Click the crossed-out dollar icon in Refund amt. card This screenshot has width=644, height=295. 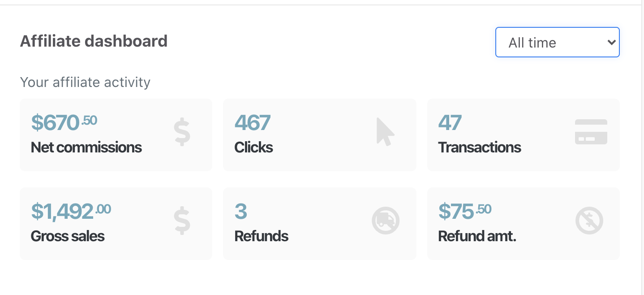[x=589, y=221]
